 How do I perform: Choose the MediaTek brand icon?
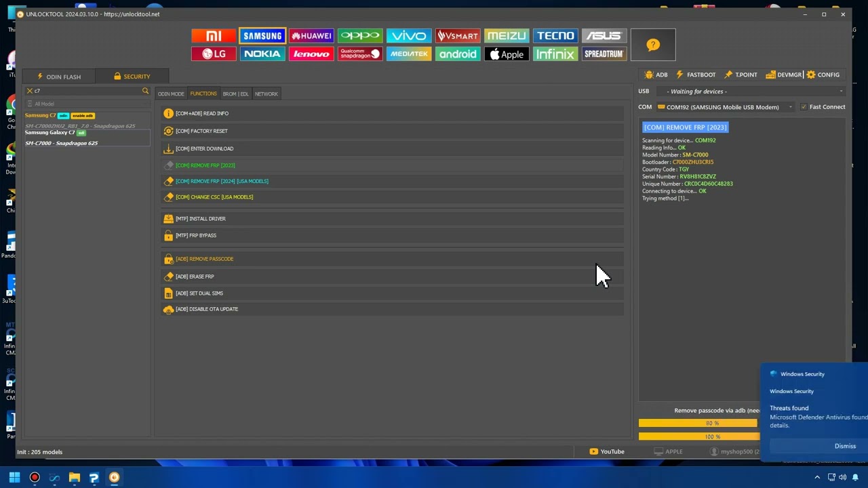click(x=409, y=54)
